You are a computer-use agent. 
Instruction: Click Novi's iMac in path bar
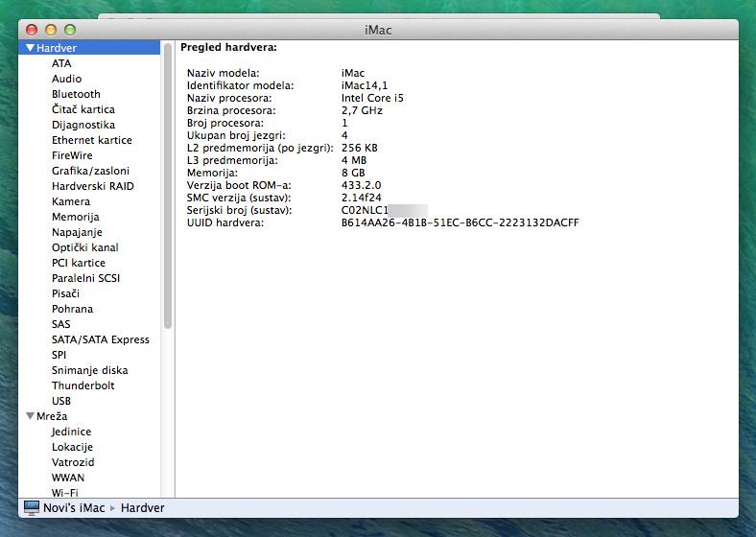point(74,507)
